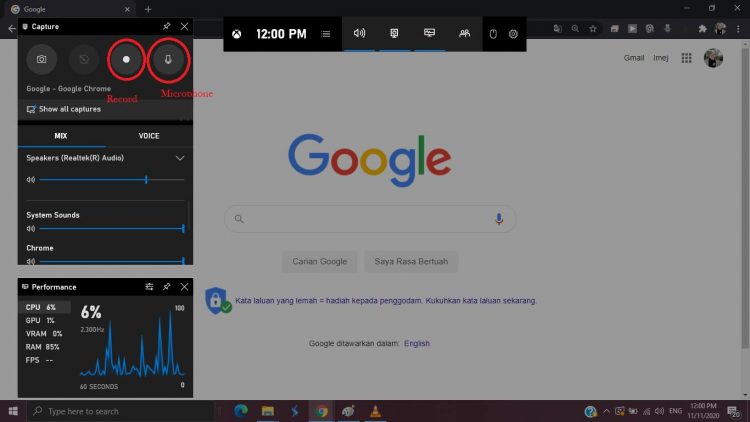Open the taskbar clock showing 12:00 PM
The image size is (750, 422).
tap(704, 411)
